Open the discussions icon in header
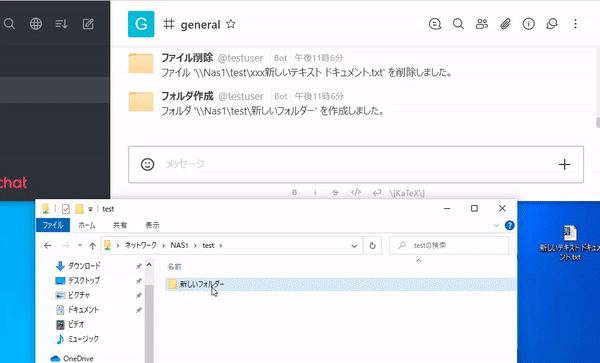The image size is (600, 363). pyautogui.click(x=552, y=24)
